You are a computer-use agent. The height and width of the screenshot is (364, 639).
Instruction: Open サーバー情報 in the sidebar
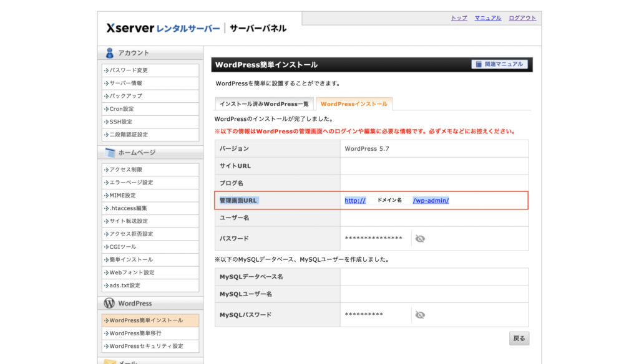pos(150,83)
